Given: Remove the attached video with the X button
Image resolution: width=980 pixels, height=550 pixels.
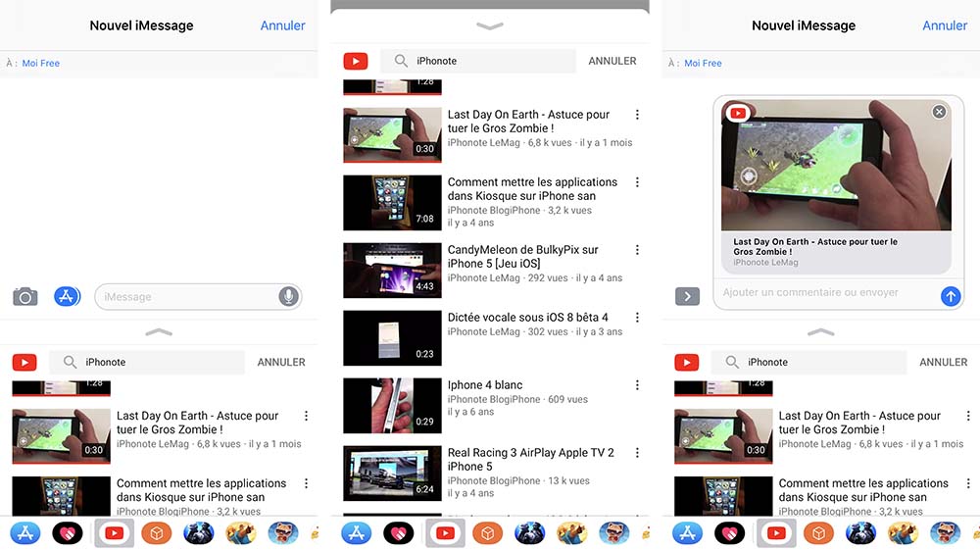Looking at the screenshot, I should [x=939, y=112].
